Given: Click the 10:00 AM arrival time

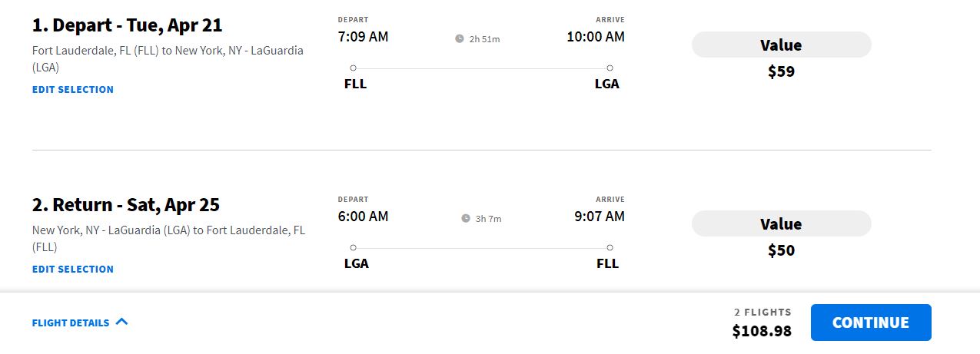Looking at the screenshot, I should [596, 37].
